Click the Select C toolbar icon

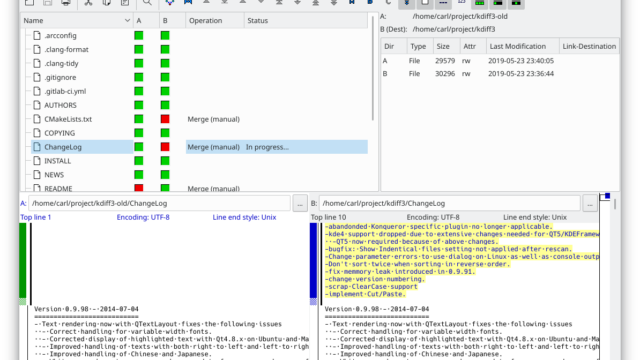click(x=388, y=2)
